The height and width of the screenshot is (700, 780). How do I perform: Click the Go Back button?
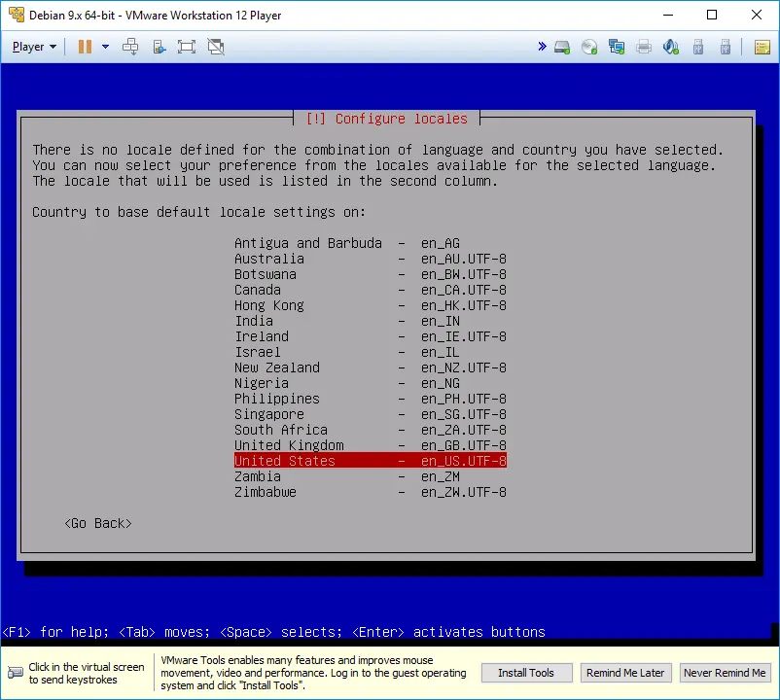pyautogui.click(x=98, y=523)
